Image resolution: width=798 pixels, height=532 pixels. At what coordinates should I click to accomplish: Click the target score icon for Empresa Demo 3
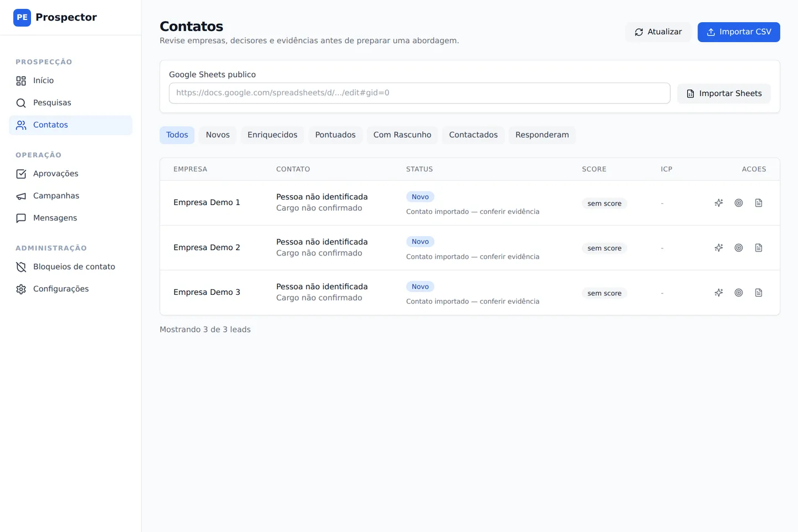coord(739,293)
